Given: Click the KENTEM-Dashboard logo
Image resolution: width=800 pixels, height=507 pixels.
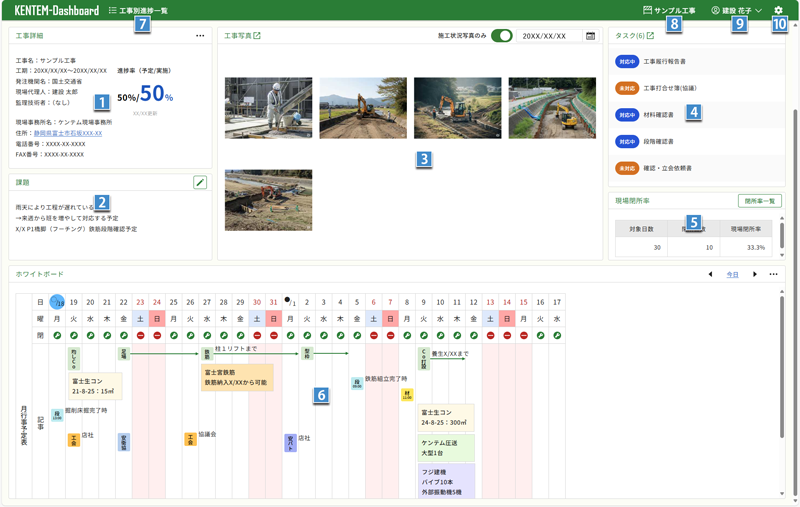Looking at the screenshot, I should coord(56,10).
